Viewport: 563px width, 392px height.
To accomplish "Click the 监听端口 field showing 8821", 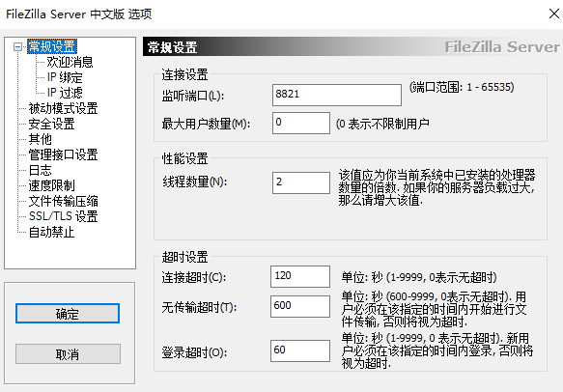I will 337,96.
